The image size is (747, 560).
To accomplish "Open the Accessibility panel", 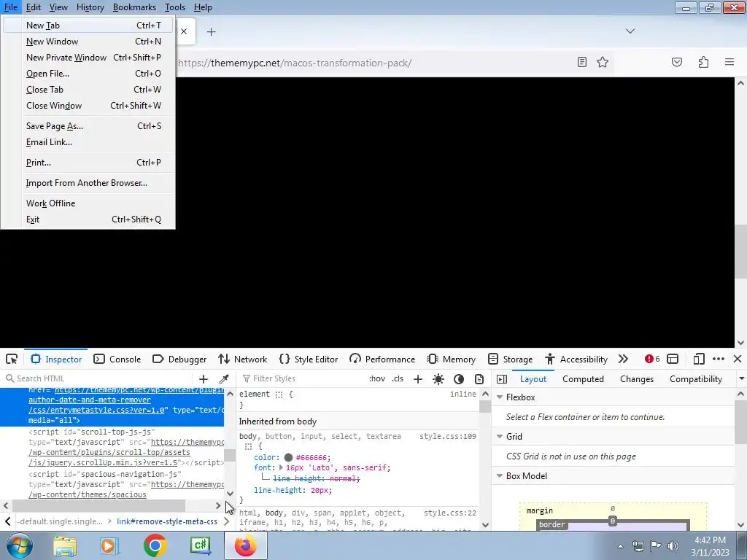I will click(576, 359).
